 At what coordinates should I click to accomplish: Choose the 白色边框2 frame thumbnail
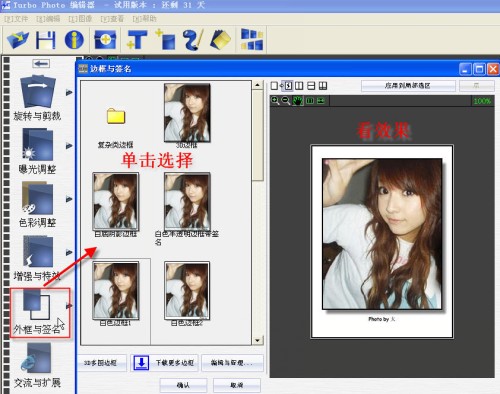(187, 290)
